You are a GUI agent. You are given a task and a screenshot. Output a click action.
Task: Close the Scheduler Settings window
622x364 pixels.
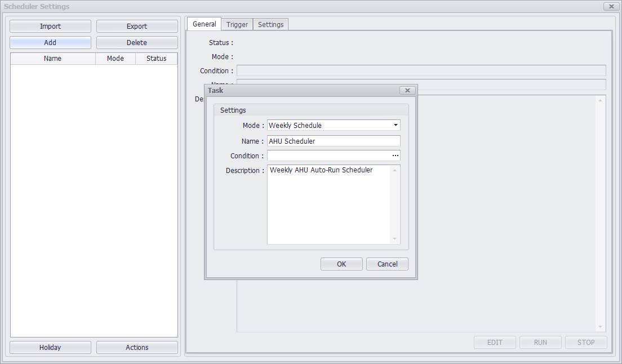point(610,6)
